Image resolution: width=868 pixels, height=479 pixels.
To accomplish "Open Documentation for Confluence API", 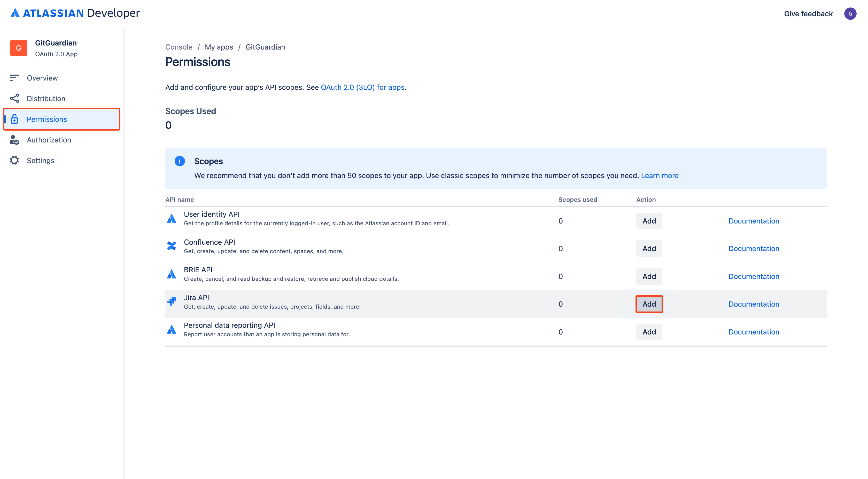I will click(x=754, y=249).
